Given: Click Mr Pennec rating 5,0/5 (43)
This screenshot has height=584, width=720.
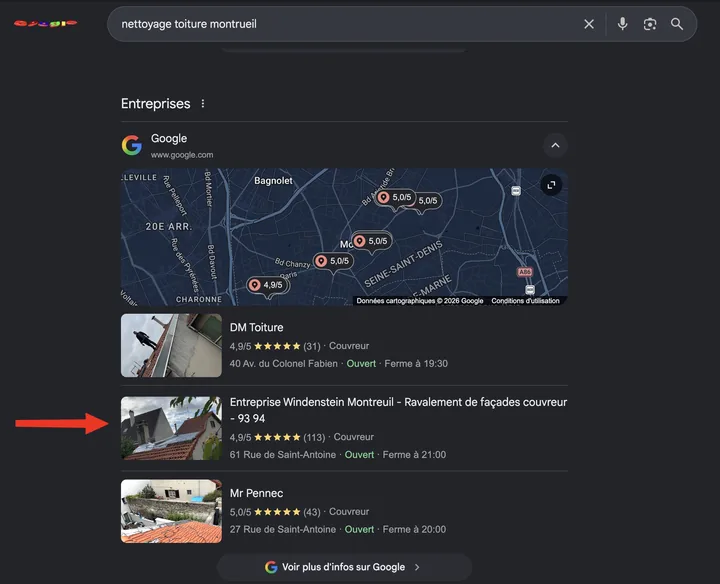Looking at the screenshot, I should pos(275,512).
